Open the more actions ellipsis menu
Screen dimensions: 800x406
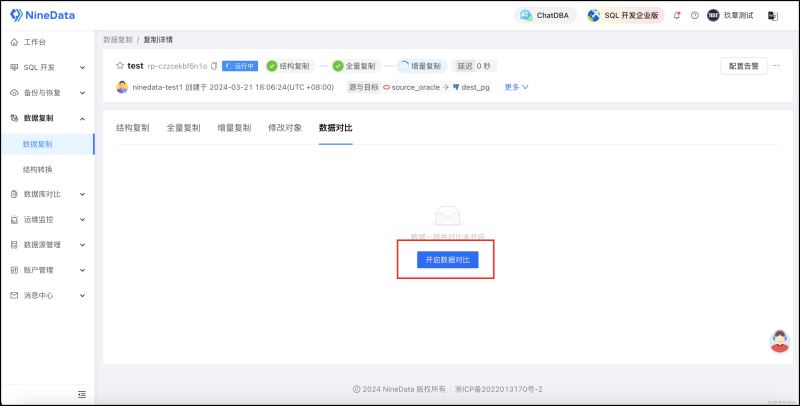[776, 65]
